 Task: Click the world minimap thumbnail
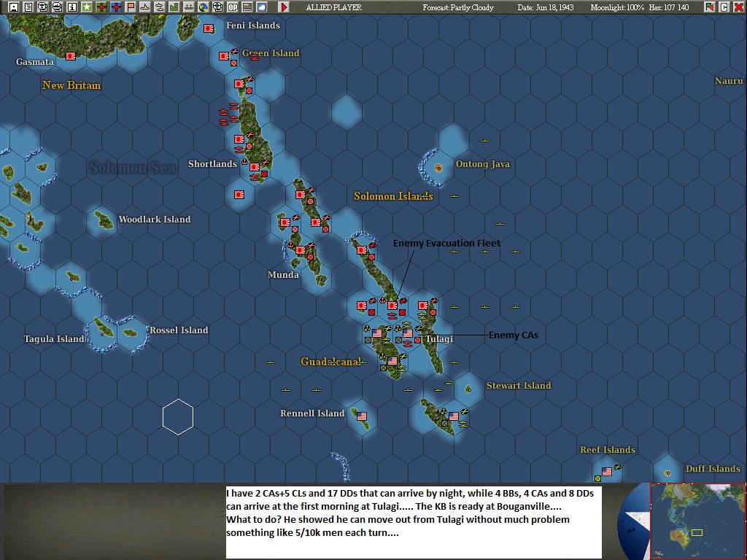tap(697, 521)
